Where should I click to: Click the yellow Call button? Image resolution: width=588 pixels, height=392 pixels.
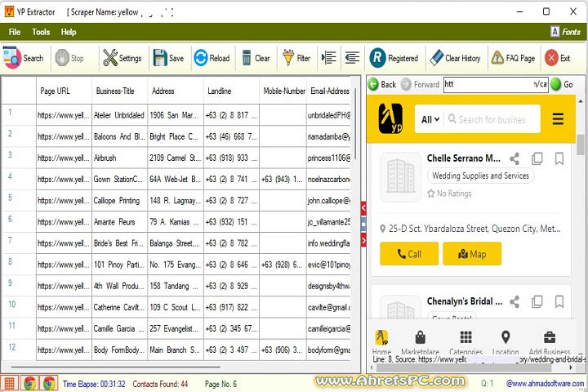click(409, 254)
